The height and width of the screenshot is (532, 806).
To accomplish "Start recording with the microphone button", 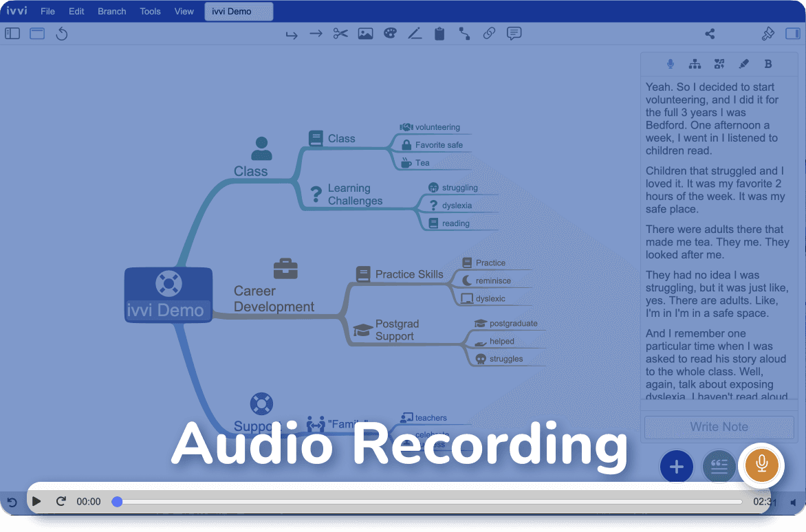I will click(x=761, y=465).
